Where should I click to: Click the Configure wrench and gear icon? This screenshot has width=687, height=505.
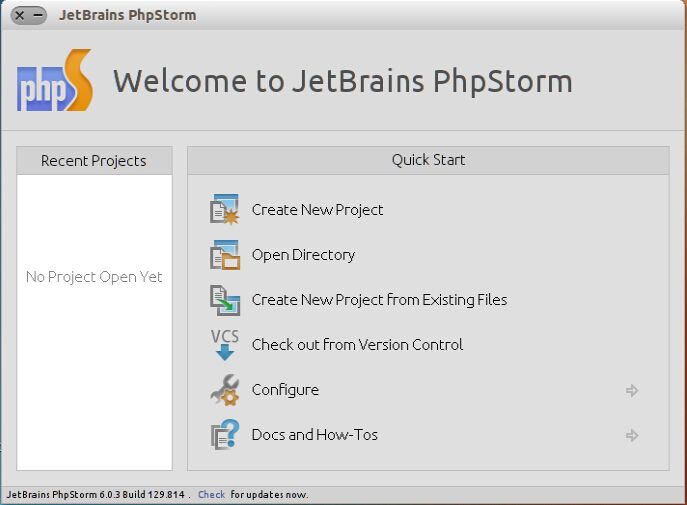(x=225, y=390)
